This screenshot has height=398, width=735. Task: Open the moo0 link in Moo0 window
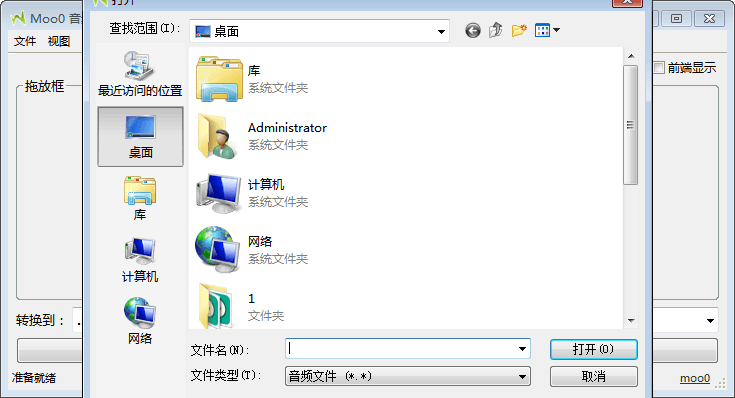[695, 378]
